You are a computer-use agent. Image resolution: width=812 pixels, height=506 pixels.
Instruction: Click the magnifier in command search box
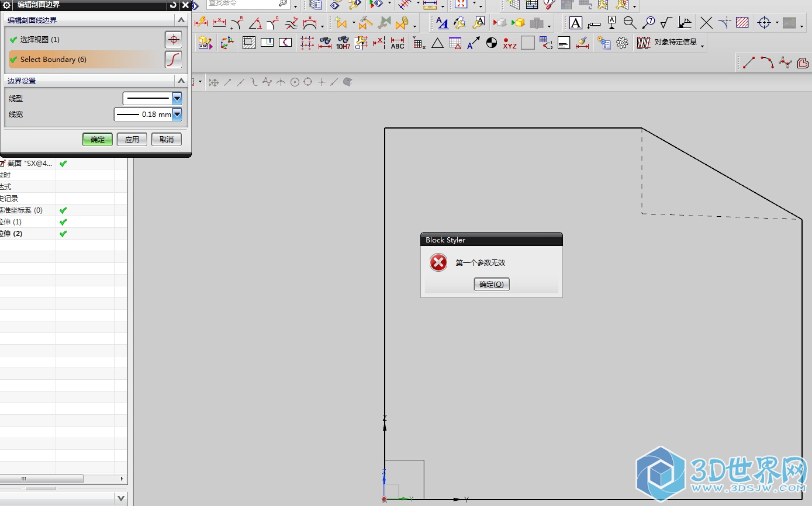[x=283, y=4]
